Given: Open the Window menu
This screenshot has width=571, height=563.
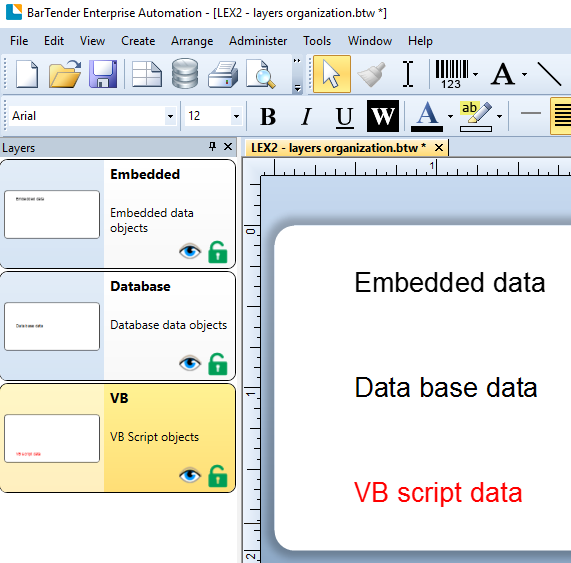Looking at the screenshot, I should point(370,41).
